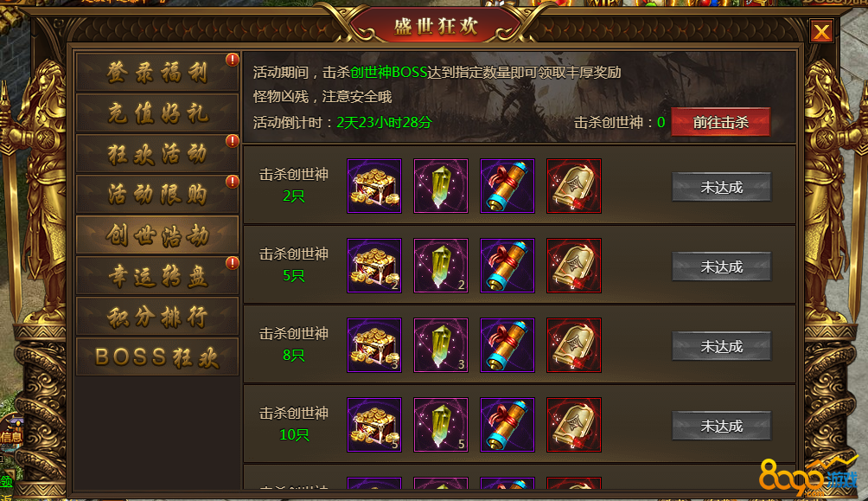The width and height of the screenshot is (868, 501).
Task: Select the red book icon in the 10只 row
Action: click(x=573, y=425)
